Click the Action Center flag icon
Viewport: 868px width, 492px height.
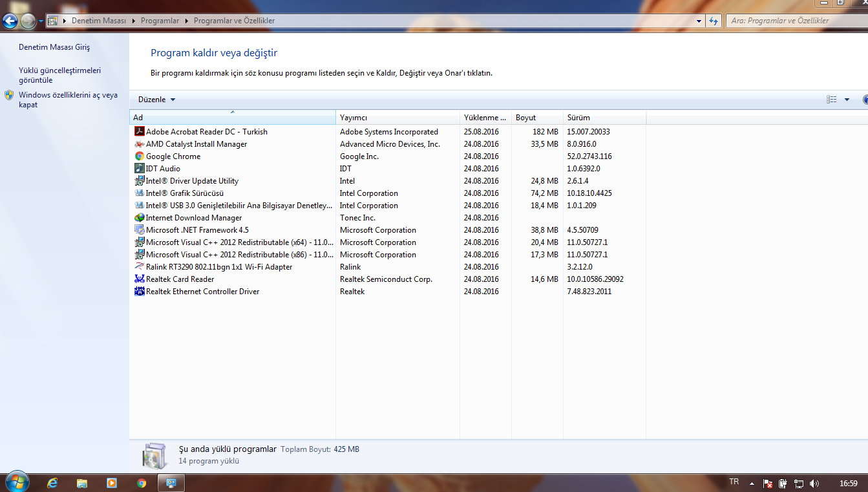coord(768,483)
